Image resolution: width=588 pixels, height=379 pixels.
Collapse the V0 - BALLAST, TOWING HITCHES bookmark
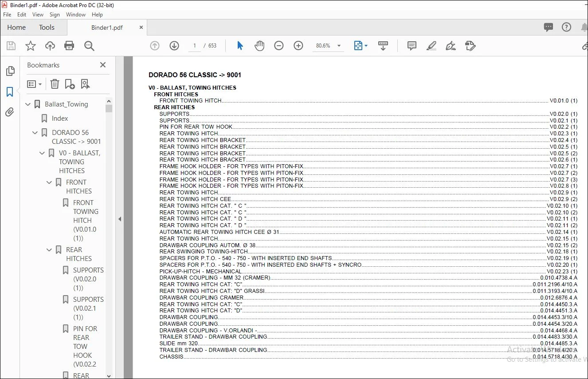coord(43,153)
